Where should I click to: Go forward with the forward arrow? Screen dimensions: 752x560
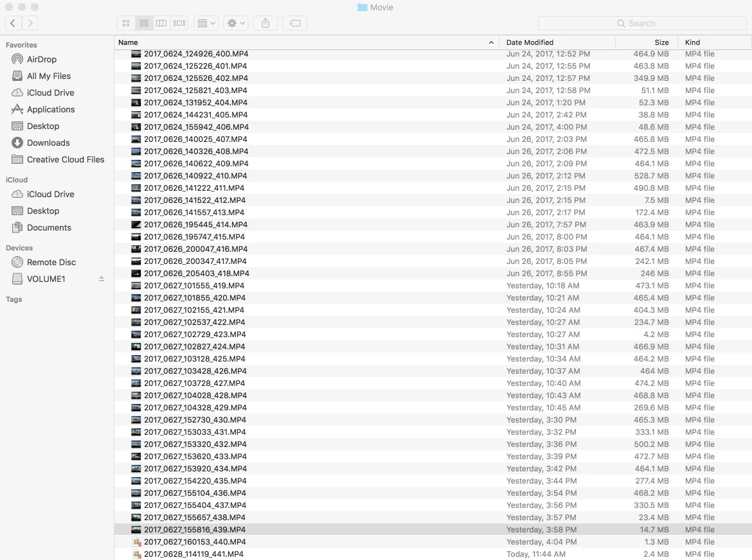30,23
